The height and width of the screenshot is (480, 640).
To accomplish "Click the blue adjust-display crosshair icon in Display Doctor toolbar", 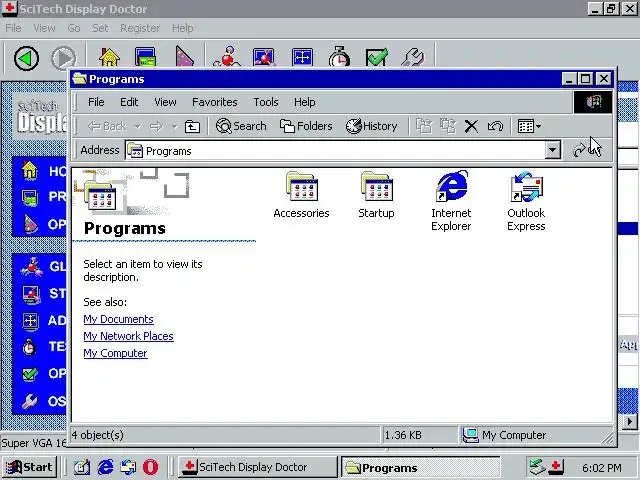I will (302, 57).
